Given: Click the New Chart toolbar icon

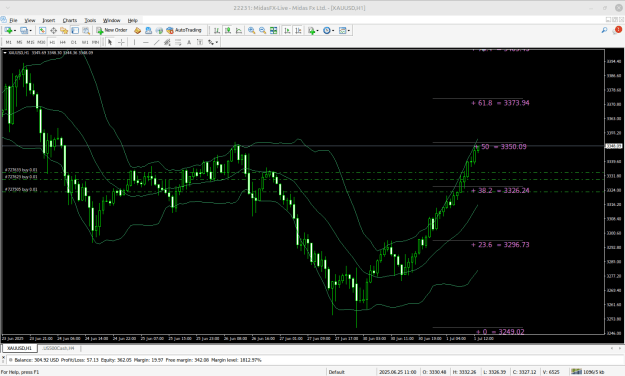Looking at the screenshot, I should [8, 30].
